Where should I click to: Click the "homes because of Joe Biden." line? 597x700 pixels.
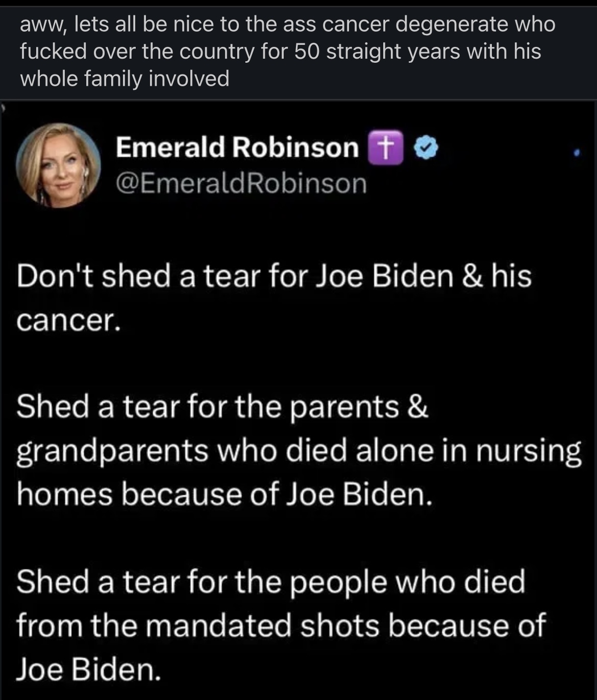[x=225, y=495]
